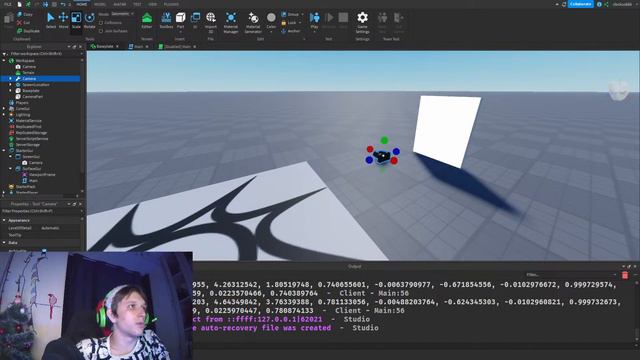
Task: Open the Toolbox
Action: coord(166,20)
